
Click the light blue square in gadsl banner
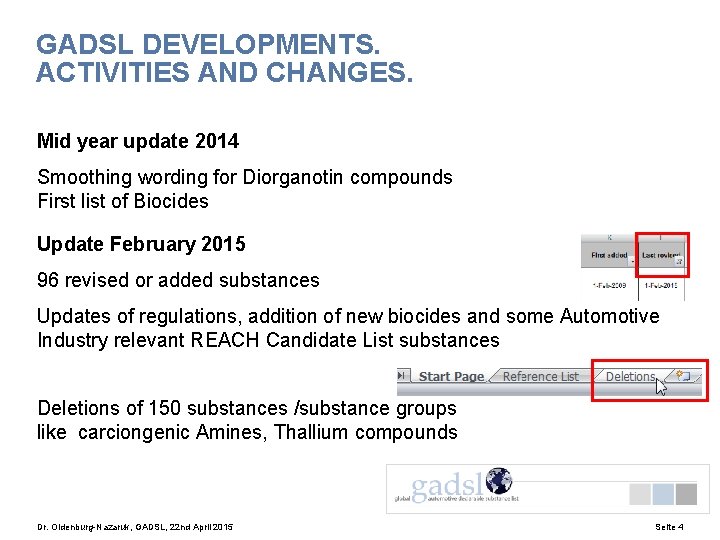click(x=663, y=494)
